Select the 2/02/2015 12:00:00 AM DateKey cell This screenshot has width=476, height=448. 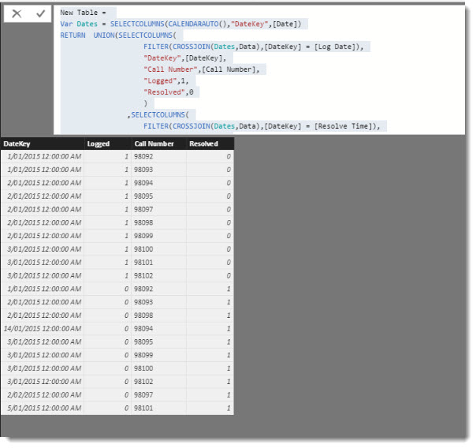[x=43, y=395]
